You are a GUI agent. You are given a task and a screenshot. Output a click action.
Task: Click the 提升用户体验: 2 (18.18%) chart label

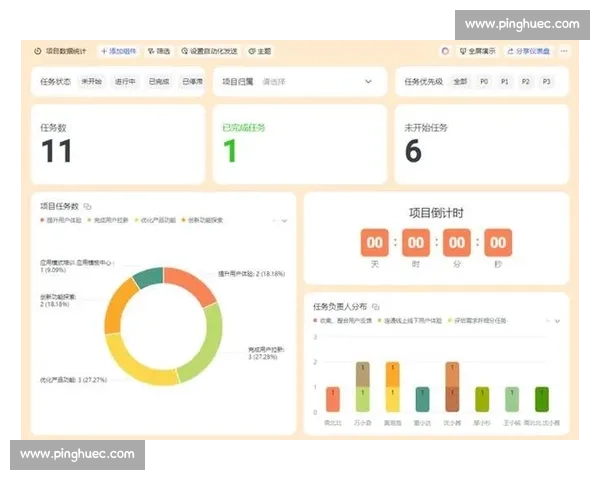[251, 274]
